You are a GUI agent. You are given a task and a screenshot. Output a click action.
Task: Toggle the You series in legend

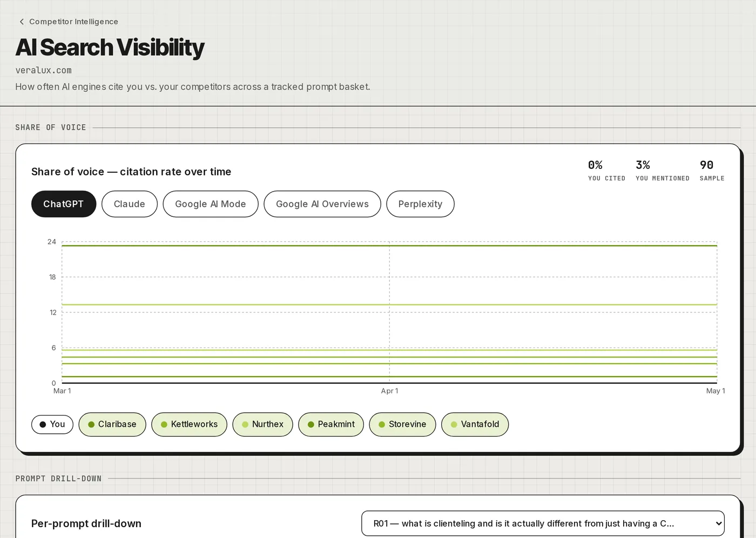[52, 424]
